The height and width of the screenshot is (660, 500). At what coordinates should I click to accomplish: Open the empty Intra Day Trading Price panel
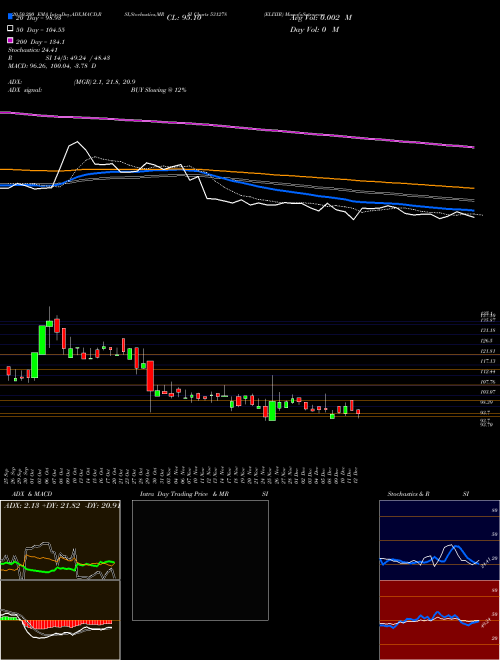200,560
